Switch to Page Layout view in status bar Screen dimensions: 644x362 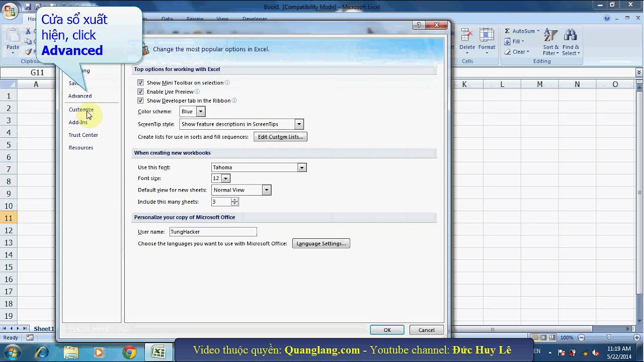tap(543, 338)
